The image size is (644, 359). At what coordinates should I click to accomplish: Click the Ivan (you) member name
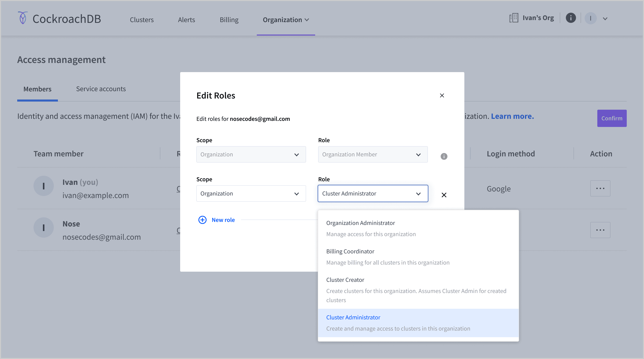tap(80, 182)
